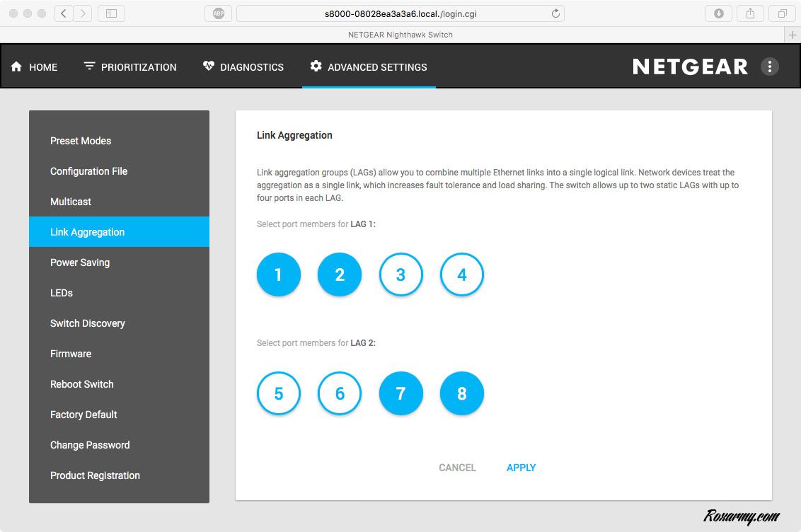Viewport: 801px width, 532px height.
Task: Click the Safari share icon
Action: tap(750, 13)
